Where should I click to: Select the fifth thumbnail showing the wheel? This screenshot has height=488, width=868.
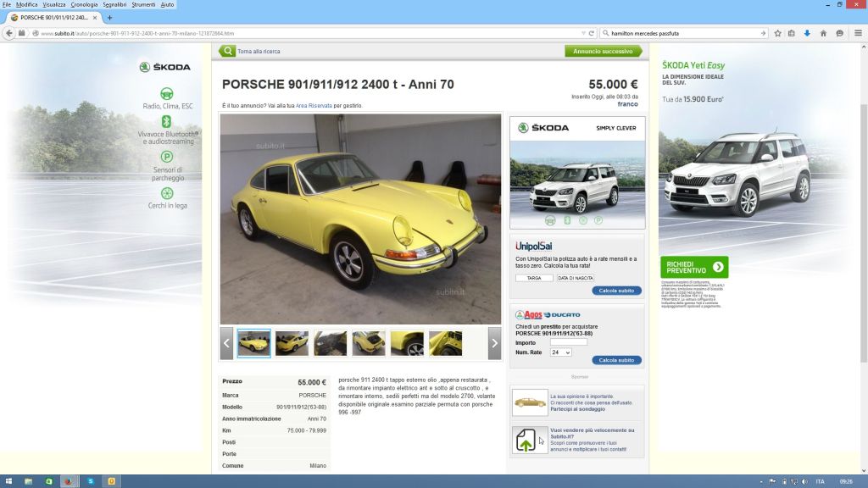tap(407, 343)
